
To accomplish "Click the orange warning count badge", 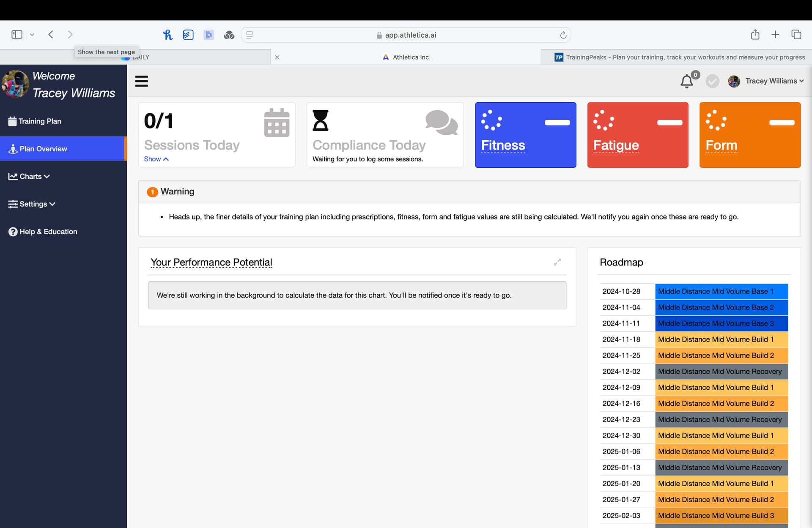I will point(152,192).
